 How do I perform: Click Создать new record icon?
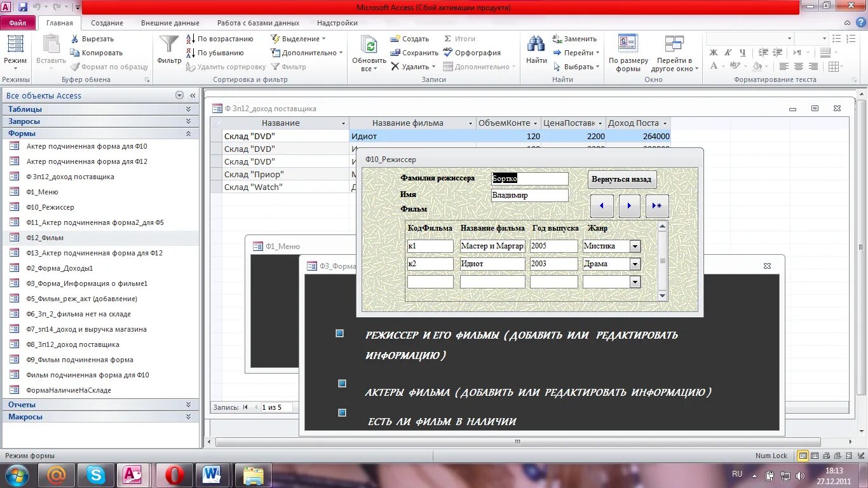pyautogui.click(x=395, y=39)
